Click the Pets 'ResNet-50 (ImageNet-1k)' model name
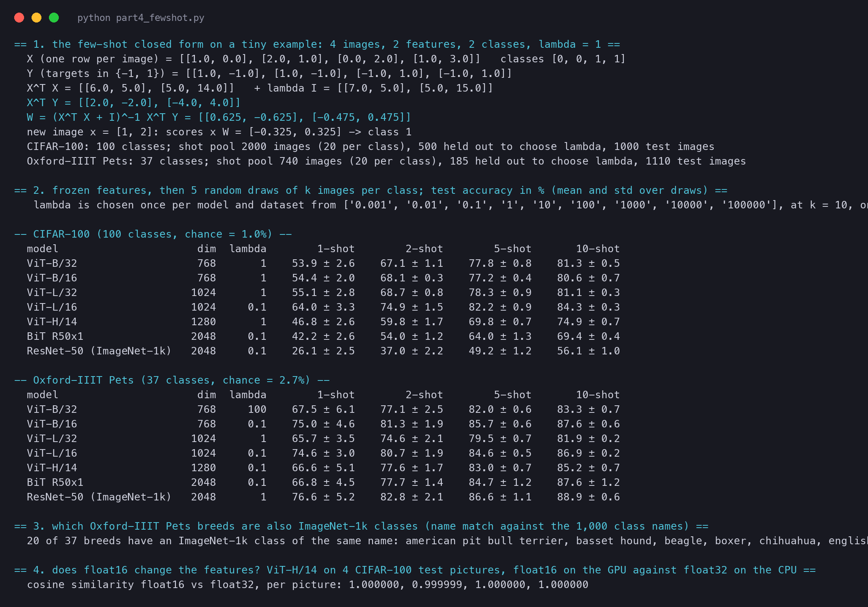The height and width of the screenshot is (607, 868). coord(99,497)
